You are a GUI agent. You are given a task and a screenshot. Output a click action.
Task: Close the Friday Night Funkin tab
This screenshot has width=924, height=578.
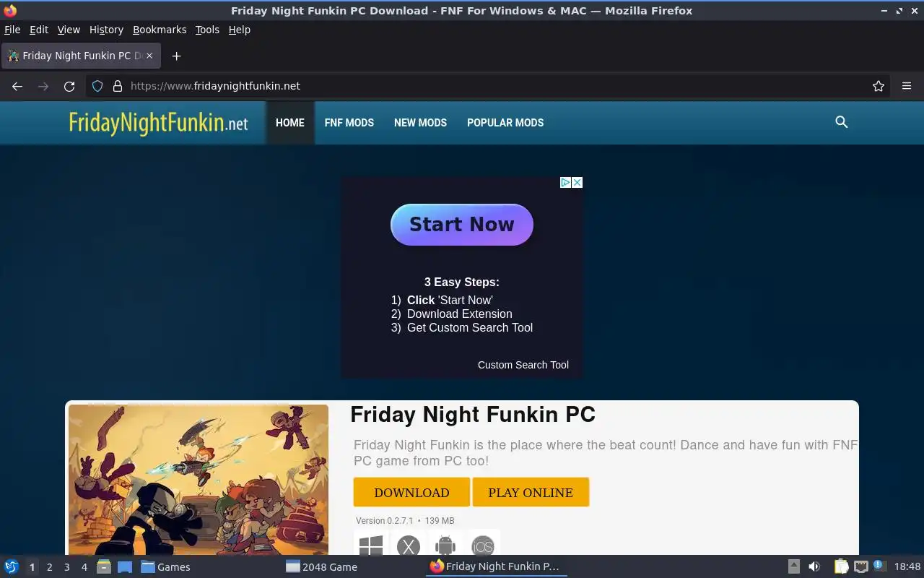(149, 56)
